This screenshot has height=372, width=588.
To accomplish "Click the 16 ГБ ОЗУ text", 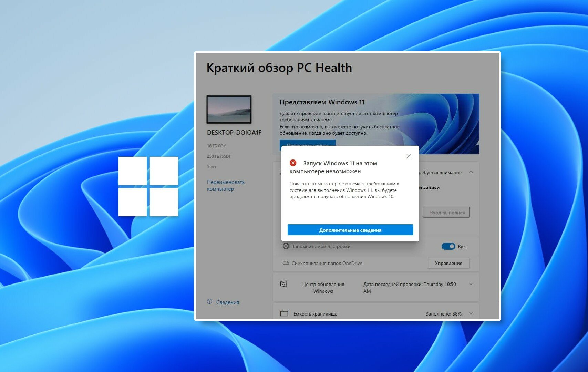I will (216, 146).
